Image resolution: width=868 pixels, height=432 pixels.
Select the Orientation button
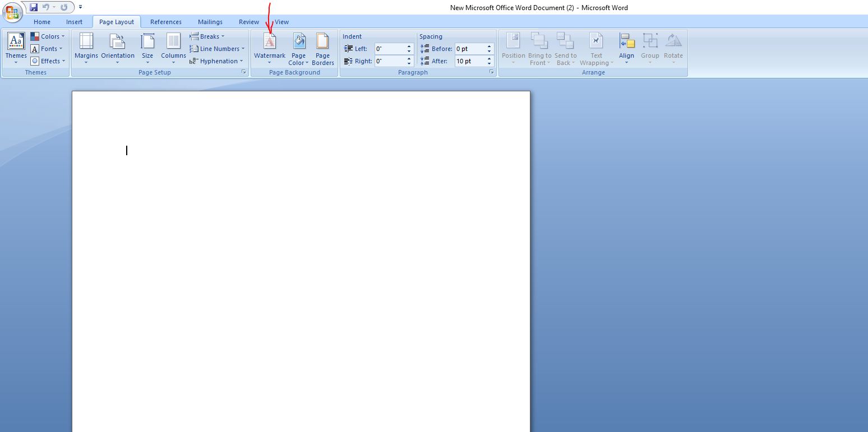click(118, 48)
